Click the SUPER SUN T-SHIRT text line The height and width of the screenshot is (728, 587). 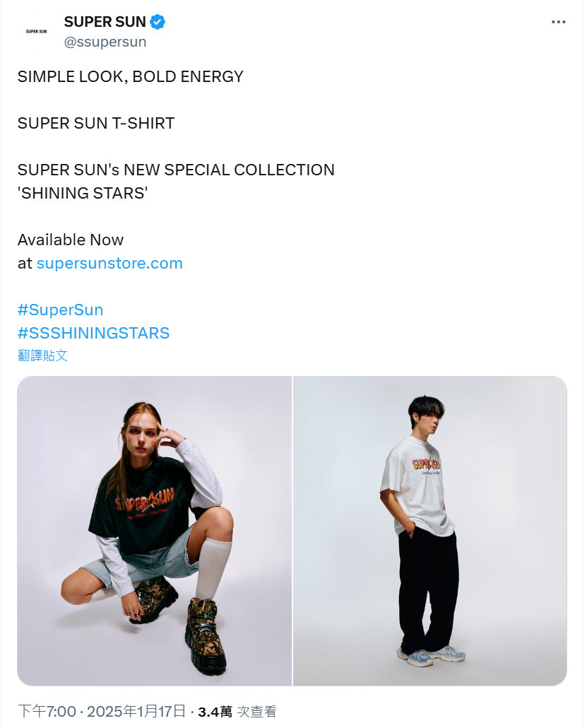[96, 123]
